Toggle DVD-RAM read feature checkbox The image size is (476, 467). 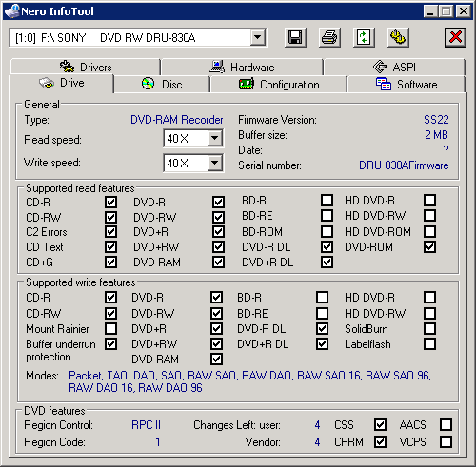point(218,262)
